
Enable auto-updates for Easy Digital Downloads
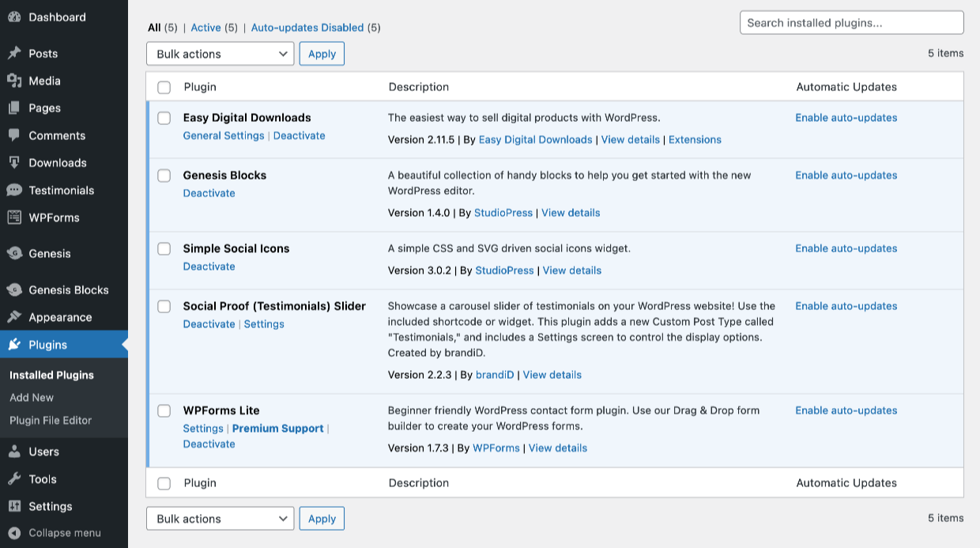(x=846, y=118)
